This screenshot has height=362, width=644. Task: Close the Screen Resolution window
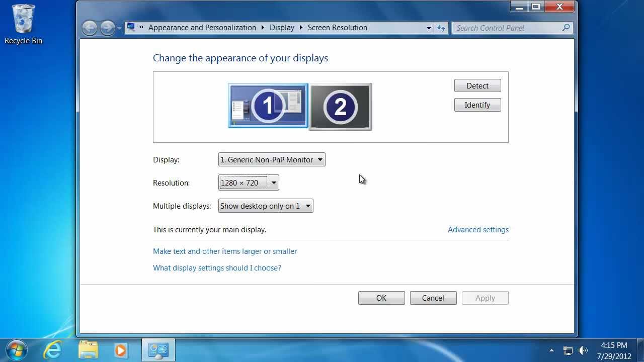tap(560, 7)
